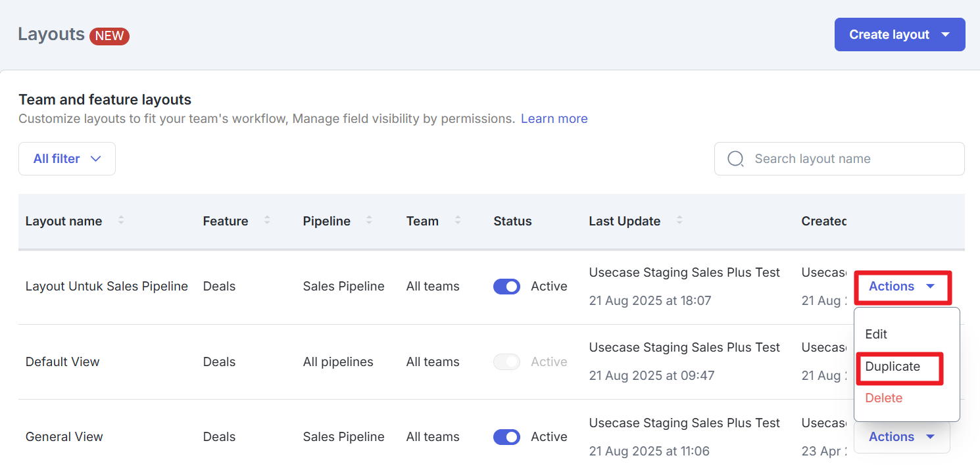Collapse Actions dropdown for Layout Untuk Sales Pipeline
This screenshot has height=466, width=980.
[902, 287]
